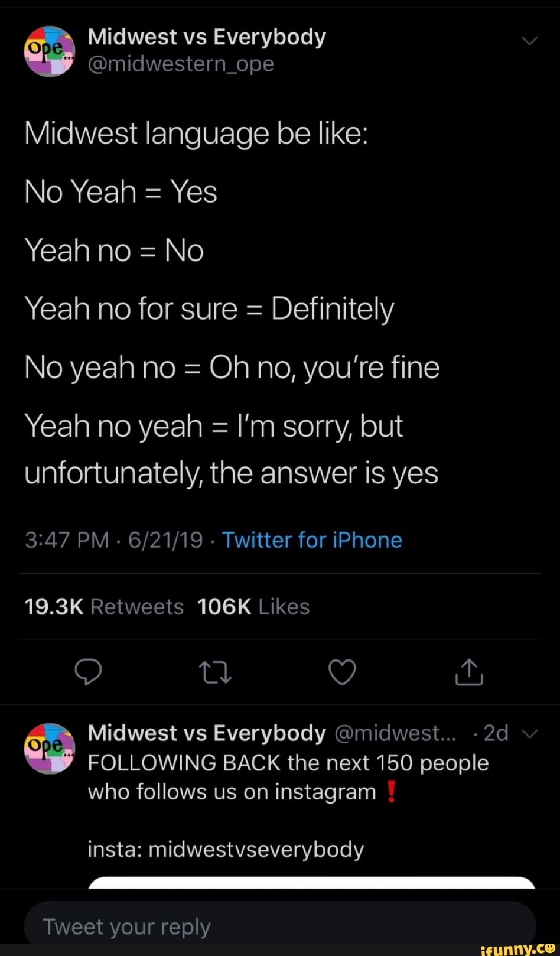Expand the tweet options chevron at top
This screenshot has width=560, height=956.
click(x=530, y=40)
